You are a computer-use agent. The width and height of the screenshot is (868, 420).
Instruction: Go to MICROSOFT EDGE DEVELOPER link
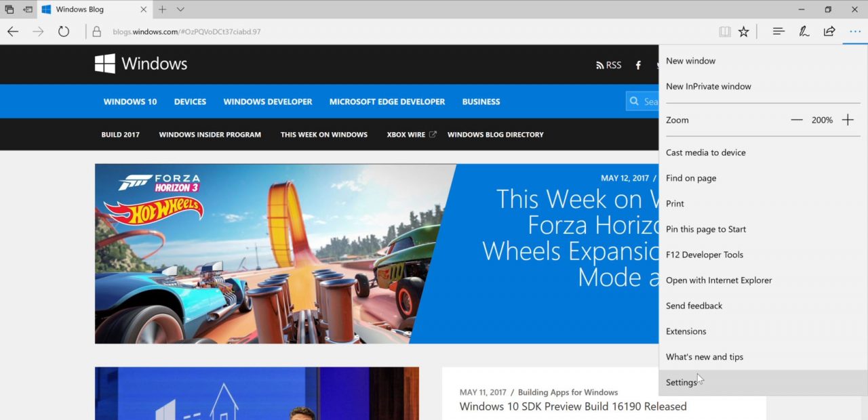click(387, 102)
